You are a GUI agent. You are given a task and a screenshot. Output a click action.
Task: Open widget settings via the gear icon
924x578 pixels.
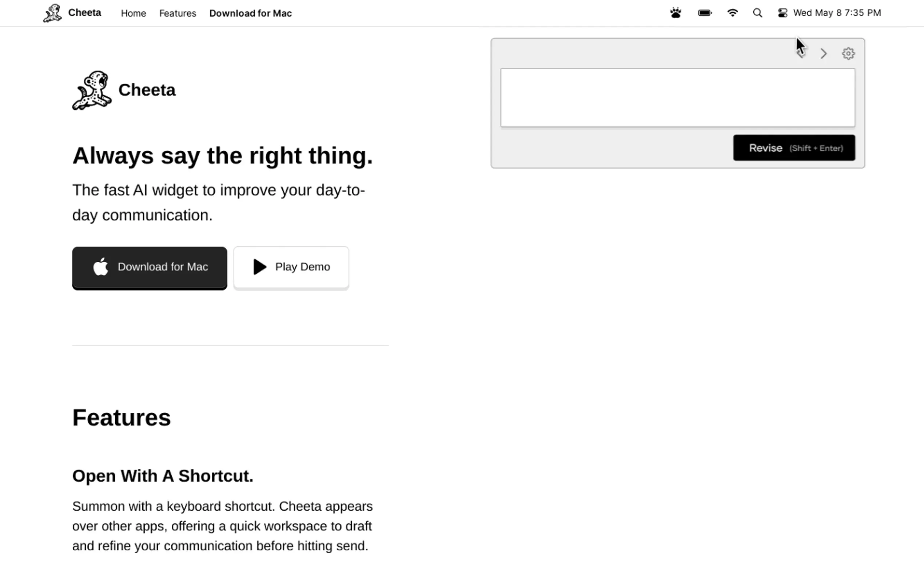pos(848,54)
